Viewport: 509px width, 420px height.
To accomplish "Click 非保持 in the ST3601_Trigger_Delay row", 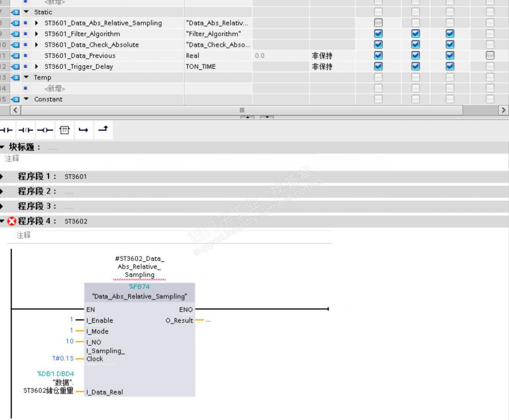I will click(x=322, y=67).
